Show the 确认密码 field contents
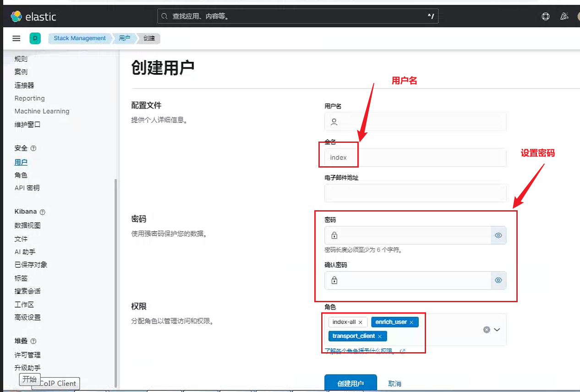This screenshot has height=392, width=580. pyautogui.click(x=498, y=280)
